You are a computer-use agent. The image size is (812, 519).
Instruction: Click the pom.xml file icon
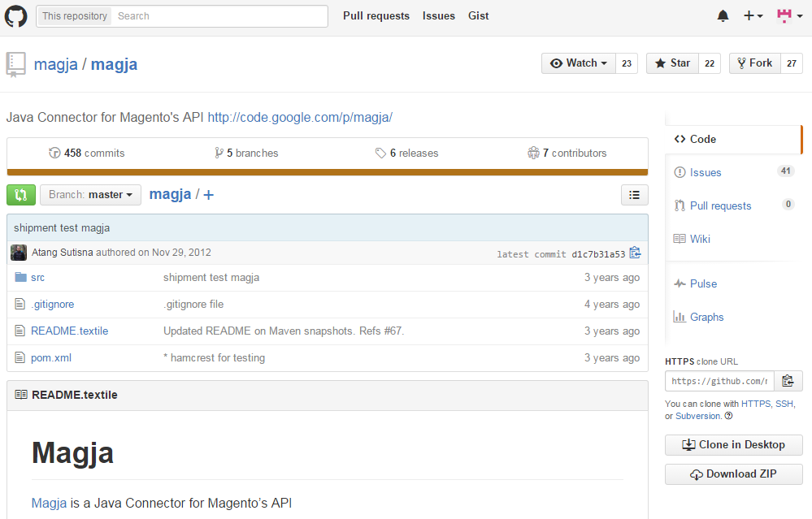click(x=20, y=357)
